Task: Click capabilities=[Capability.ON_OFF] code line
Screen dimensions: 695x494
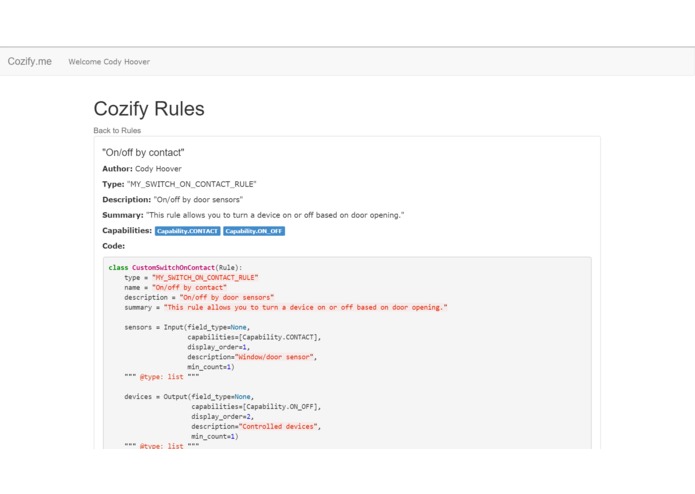Action: tap(256, 407)
